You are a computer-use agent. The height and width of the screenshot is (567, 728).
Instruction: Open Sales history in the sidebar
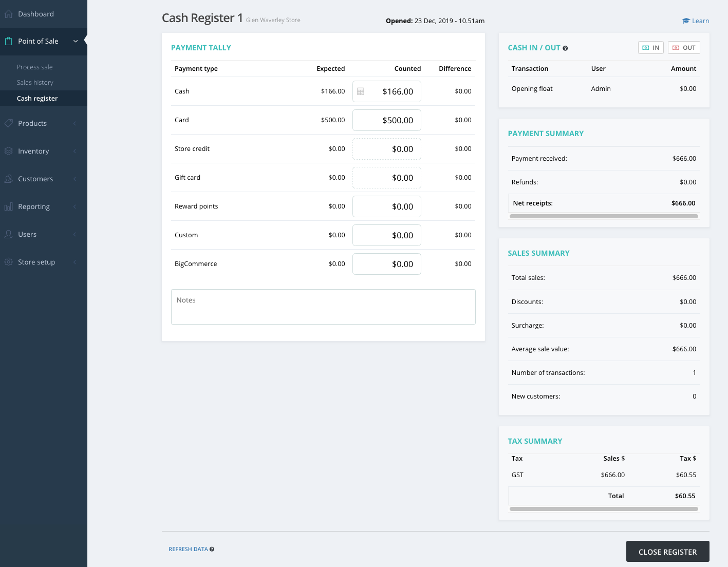tap(35, 83)
